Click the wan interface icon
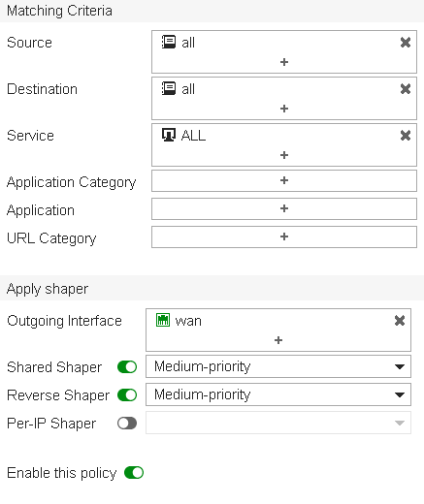Screen dimensions: 424x504 pyautogui.click(x=163, y=320)
